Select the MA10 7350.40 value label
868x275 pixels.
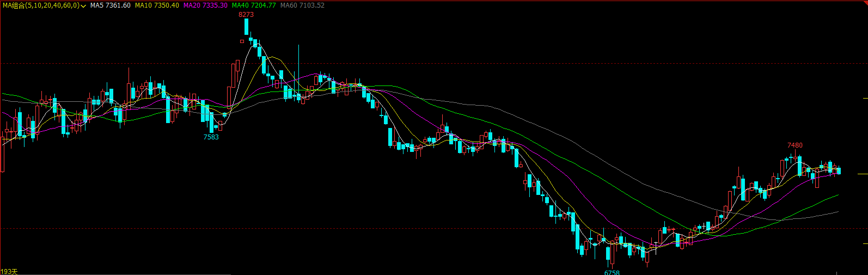point(157,5)
